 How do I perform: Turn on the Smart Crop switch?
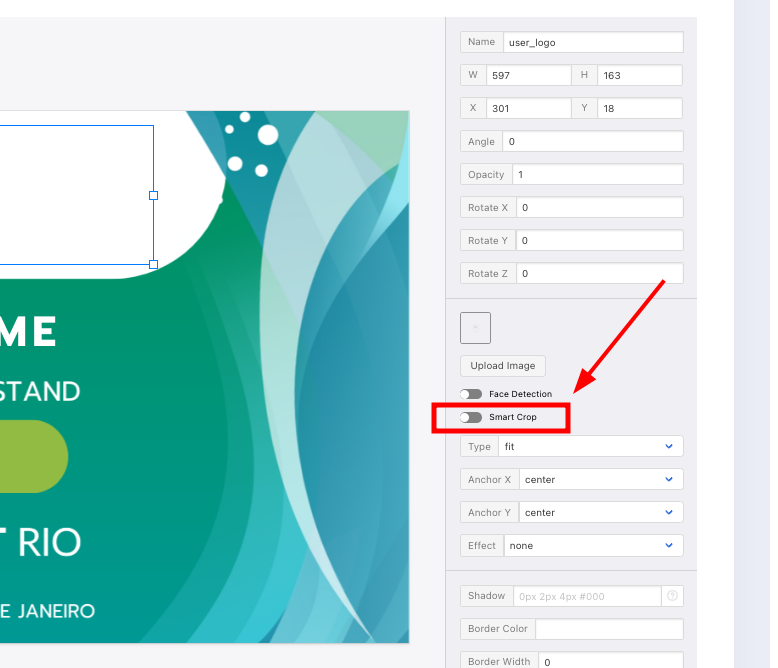point(471,417)
